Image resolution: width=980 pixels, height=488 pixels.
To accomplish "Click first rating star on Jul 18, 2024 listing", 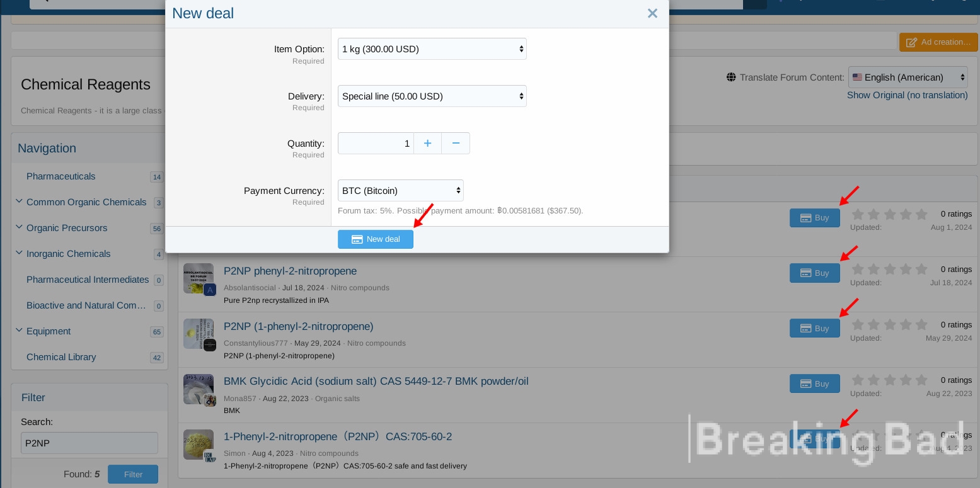I will pos(858,270).
